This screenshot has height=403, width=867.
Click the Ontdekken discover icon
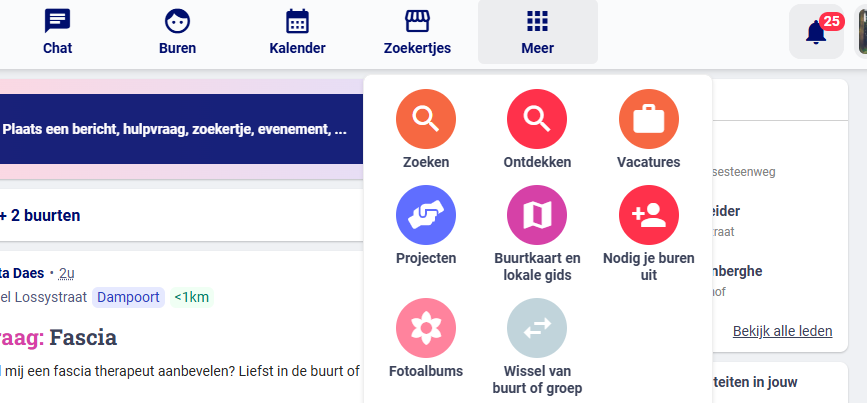pyautogui.click(x=537, y=119)
